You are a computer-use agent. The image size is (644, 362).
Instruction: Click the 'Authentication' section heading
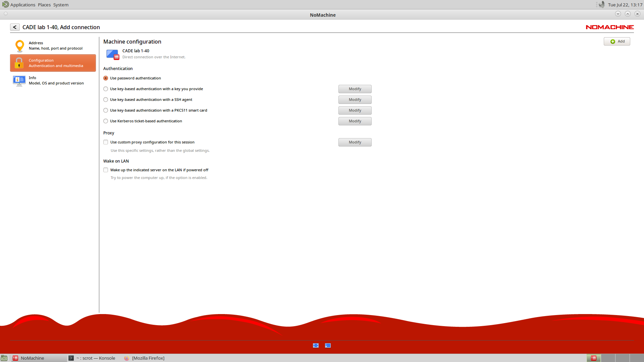pyautogui.click(x=118, y=69)
